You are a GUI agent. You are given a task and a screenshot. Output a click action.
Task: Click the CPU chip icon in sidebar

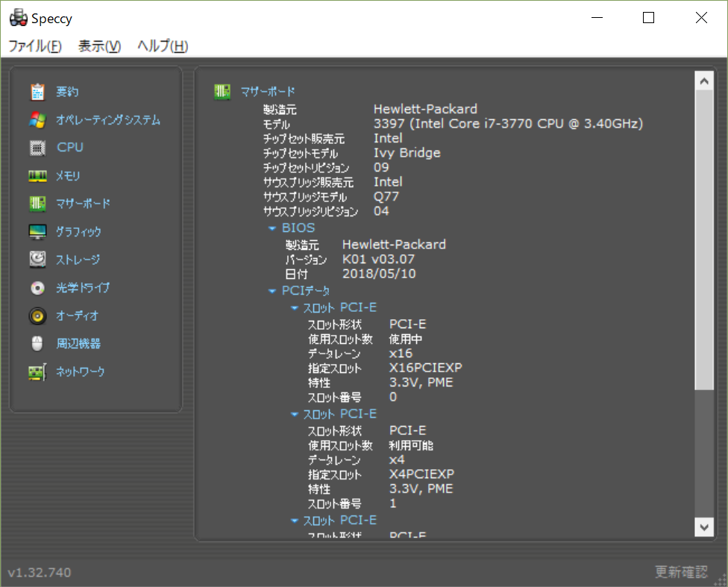tap(37, 148)
